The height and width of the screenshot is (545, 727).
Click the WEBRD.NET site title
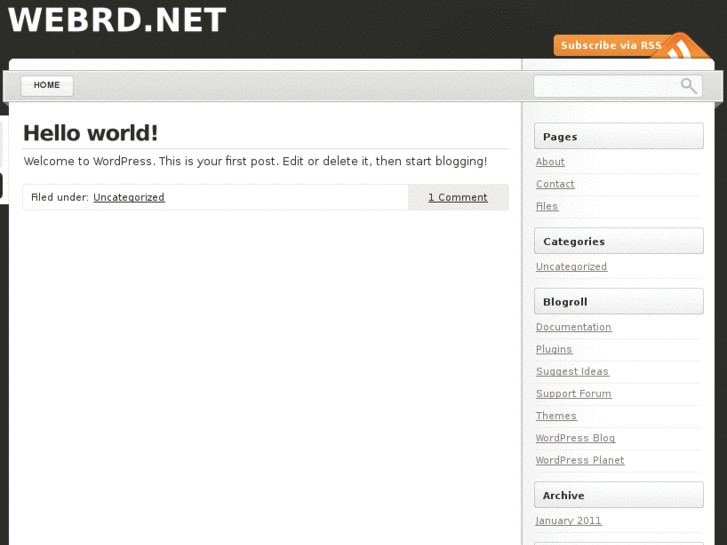[x=117, y=19]
